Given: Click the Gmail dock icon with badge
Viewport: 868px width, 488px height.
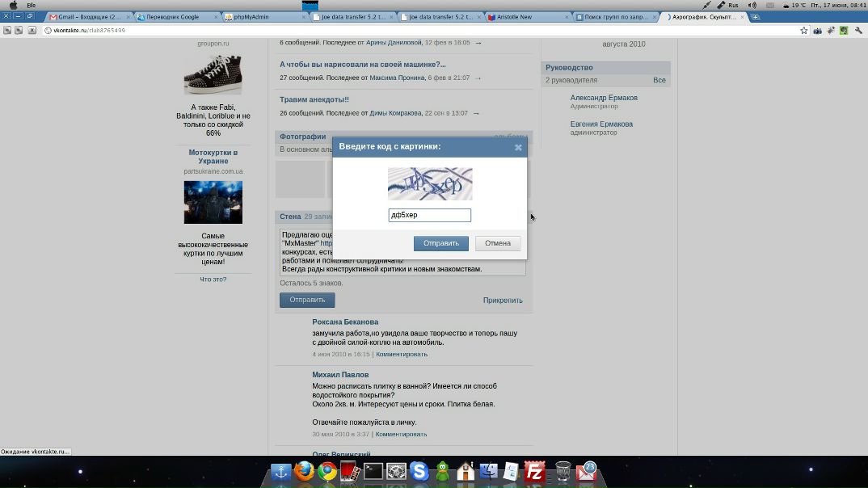Looking at the screenshot, I should click(x=586, y=472).
